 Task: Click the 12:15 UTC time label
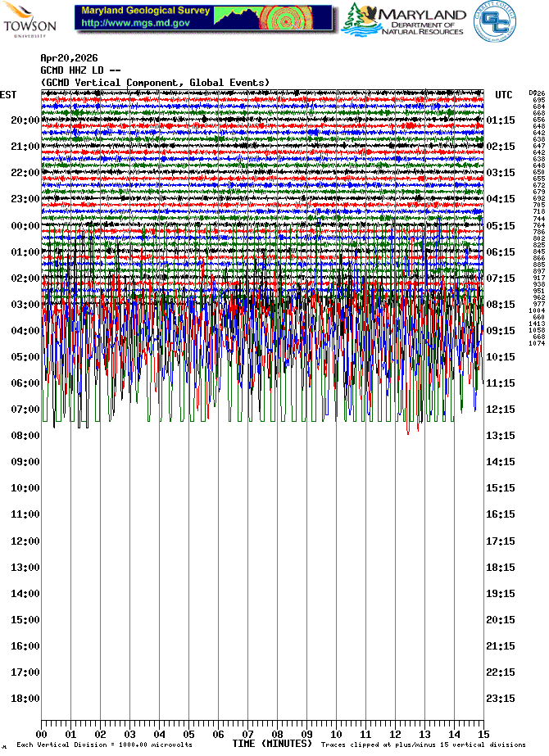click(x=501, y=410)
